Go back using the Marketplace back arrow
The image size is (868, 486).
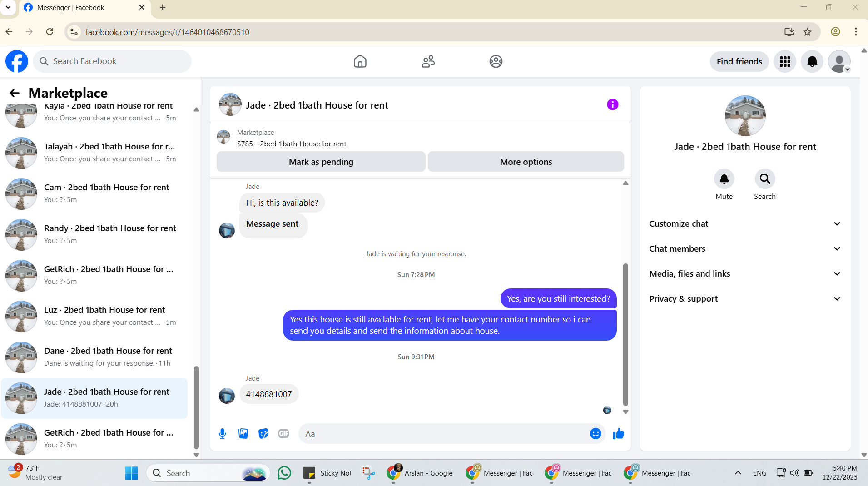(15, 93)
